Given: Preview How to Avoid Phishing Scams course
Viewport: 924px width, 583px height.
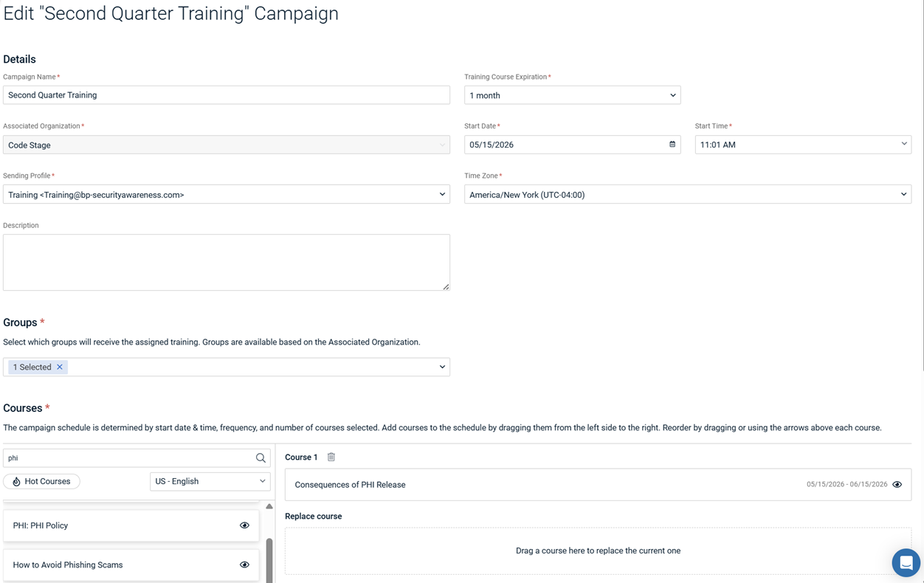Looking at the screenshot, I should point(244,565).
